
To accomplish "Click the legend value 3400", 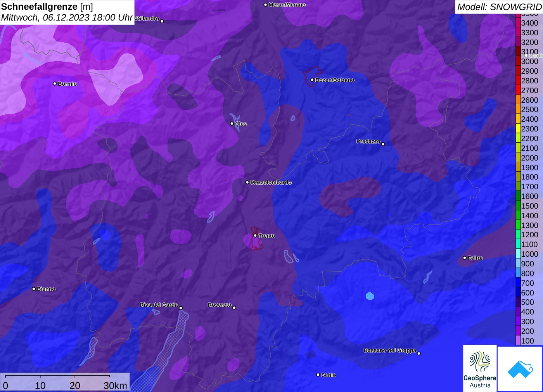I will tap(530, 23).
